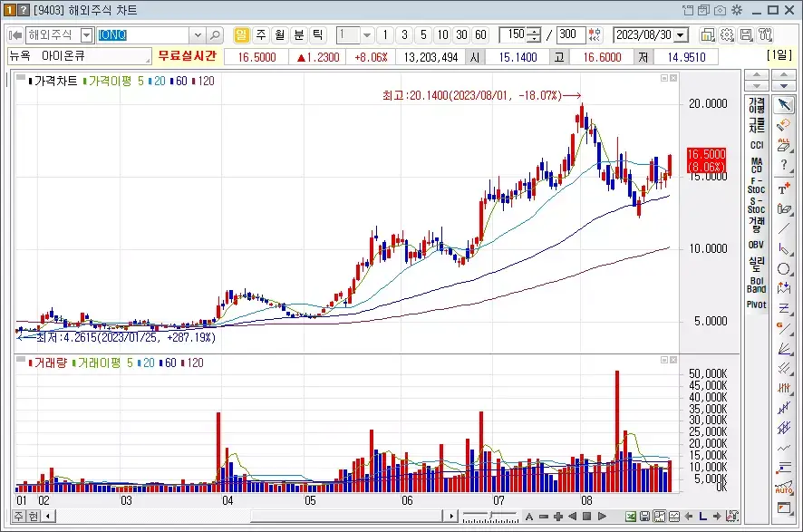This screenshot has width=803, height=532.
Task: Click the zoom-out minus icon at bottom
Action: (x=544, y=516)
